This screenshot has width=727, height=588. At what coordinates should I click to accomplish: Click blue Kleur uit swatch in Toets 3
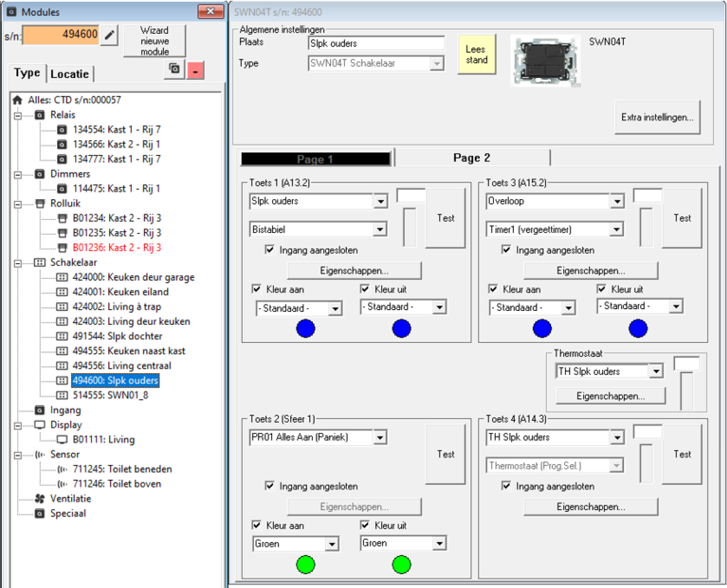(638, 328)
